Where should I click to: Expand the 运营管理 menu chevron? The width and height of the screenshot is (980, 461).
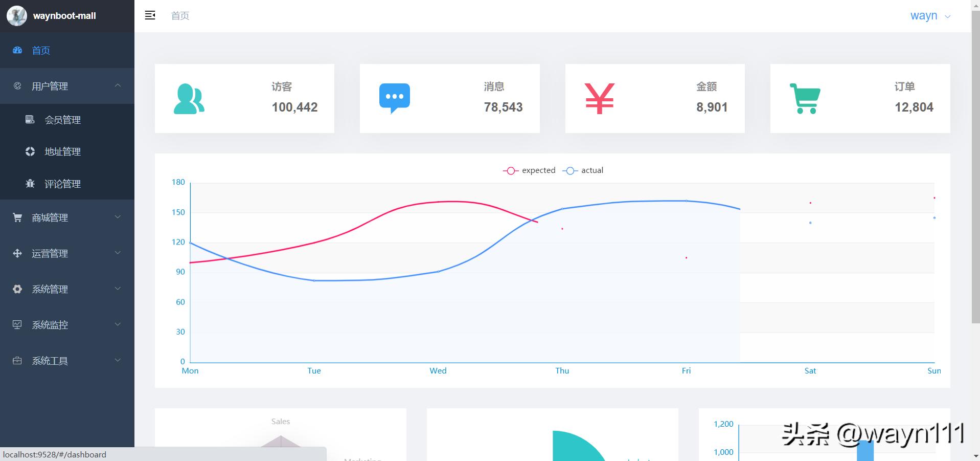point(118,253)
